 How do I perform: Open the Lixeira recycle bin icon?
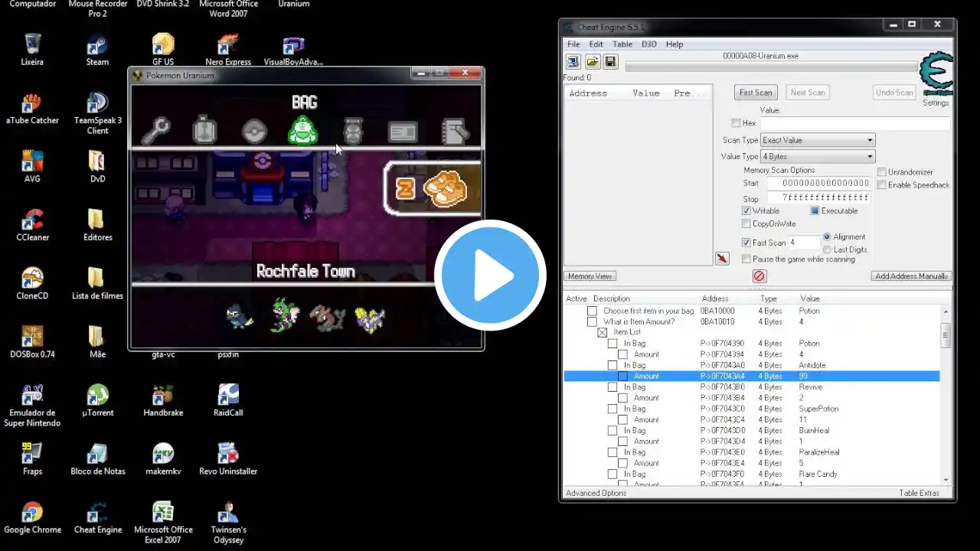coord(32,48)
